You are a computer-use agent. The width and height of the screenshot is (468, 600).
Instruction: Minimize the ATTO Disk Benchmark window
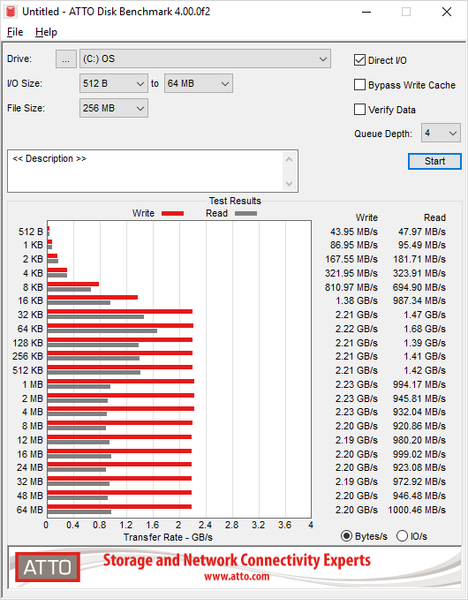(366, 12)
